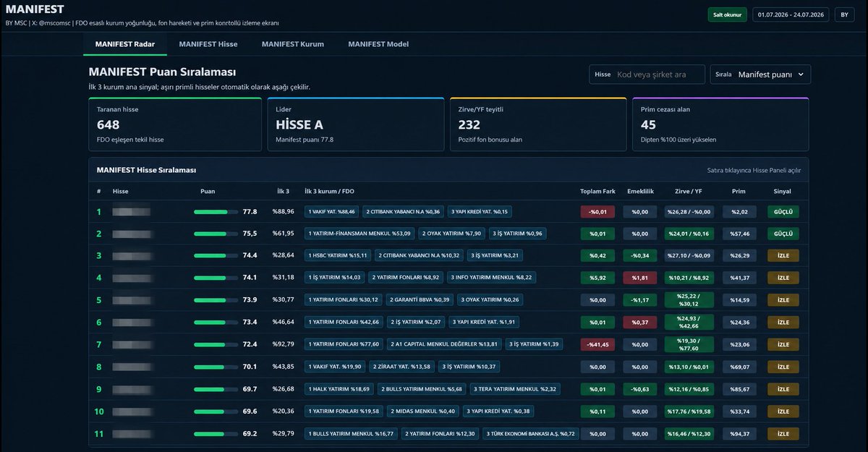Viewport: 868px width, 452px height.
Task: Open the date range 01.07.2026 - 24.07.2026
Action: [791, 14]
